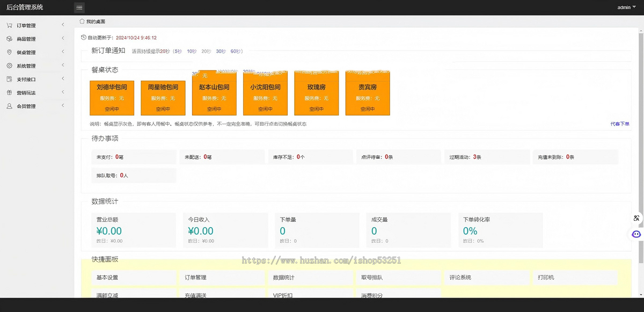Click the 下单转化率 statistics card

tap(501, 230)
